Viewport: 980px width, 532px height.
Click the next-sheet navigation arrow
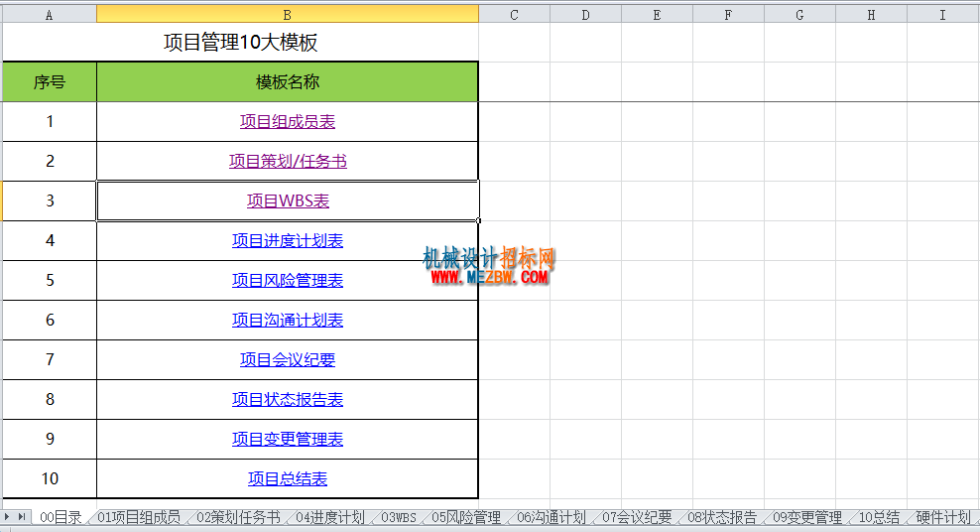pos(8,516)
